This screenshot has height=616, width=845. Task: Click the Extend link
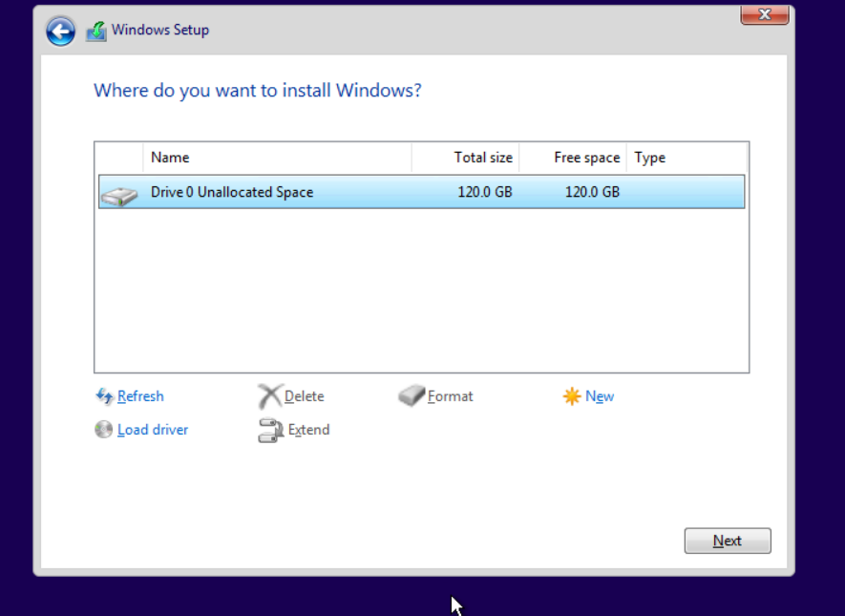308,430
